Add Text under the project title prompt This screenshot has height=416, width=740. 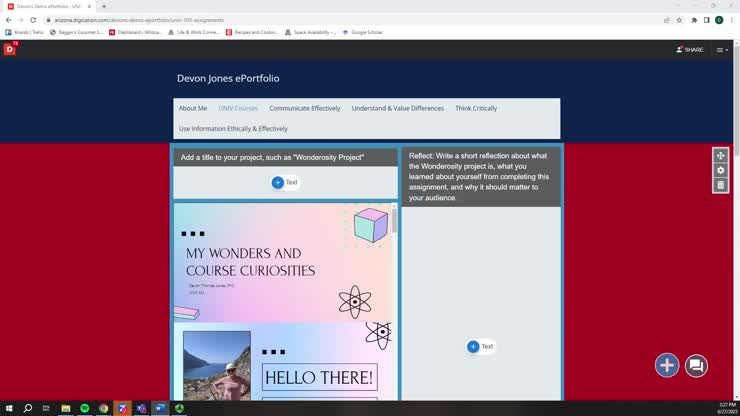[x=285, y=182]
